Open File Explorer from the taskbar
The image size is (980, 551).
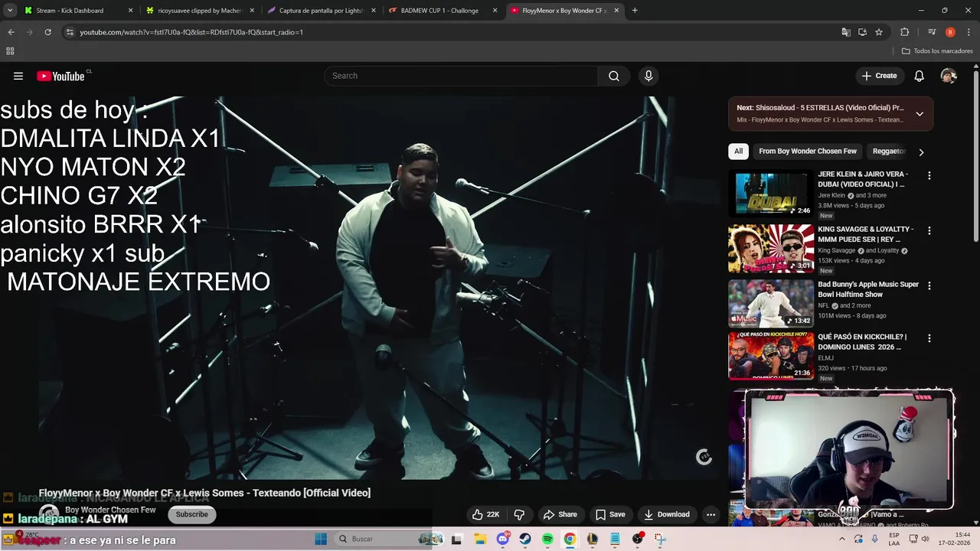click(480, 539)
